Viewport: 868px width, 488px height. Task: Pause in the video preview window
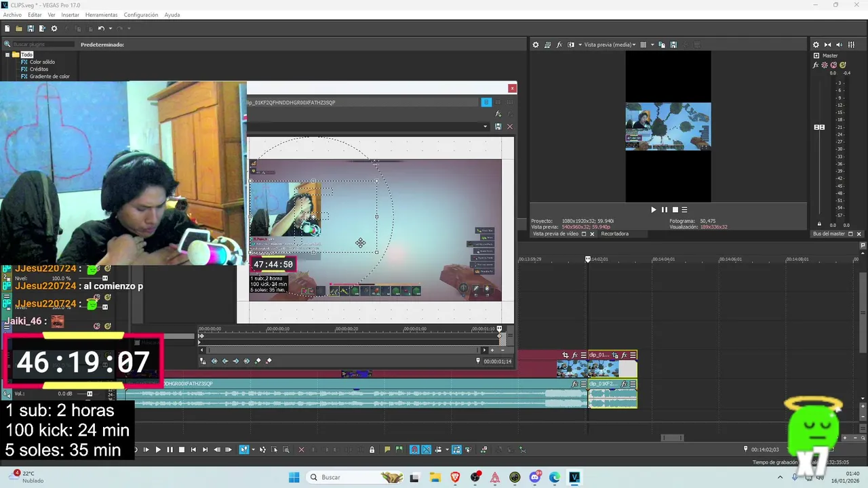pos(665,209)
